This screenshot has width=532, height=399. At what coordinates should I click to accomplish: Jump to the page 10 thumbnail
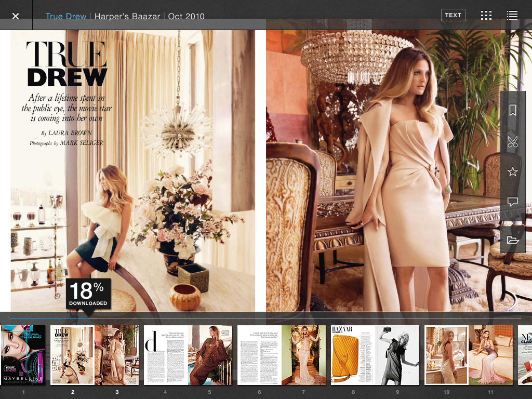tap(446, 355)
